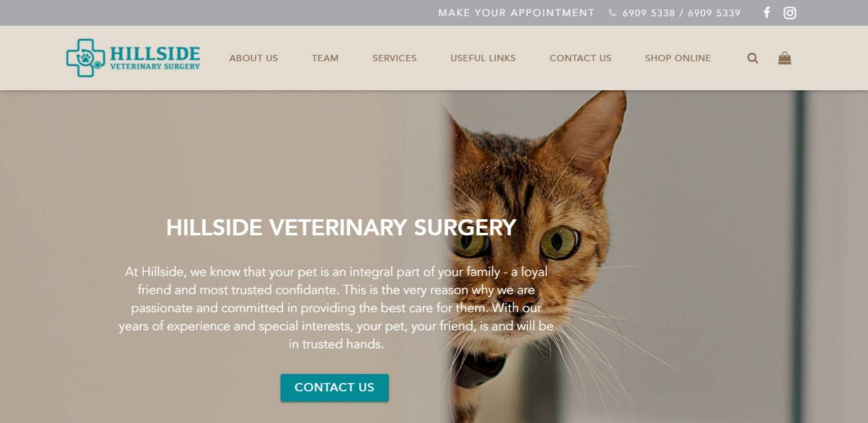Click the Hillside Veterinary Surgery hero heading
Viewport: 868px width, 423px height.
coord(341,228)
